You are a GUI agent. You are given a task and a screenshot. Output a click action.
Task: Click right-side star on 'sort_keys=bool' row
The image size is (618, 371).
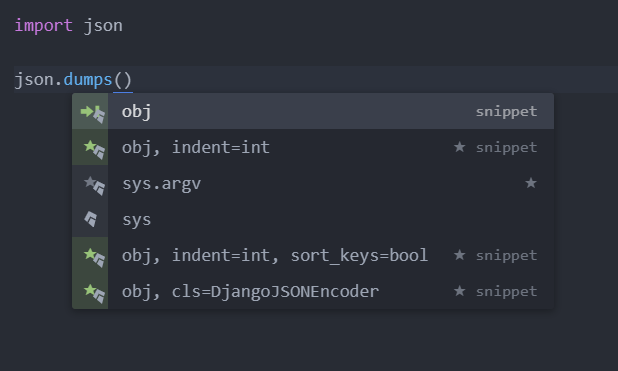click(460, 255)
